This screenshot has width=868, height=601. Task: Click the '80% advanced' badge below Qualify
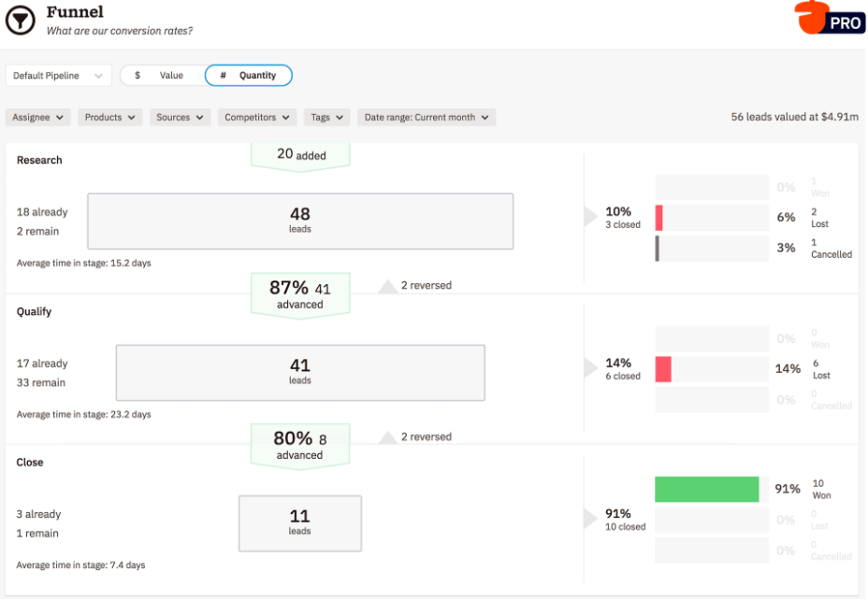[x=299, y=444]
